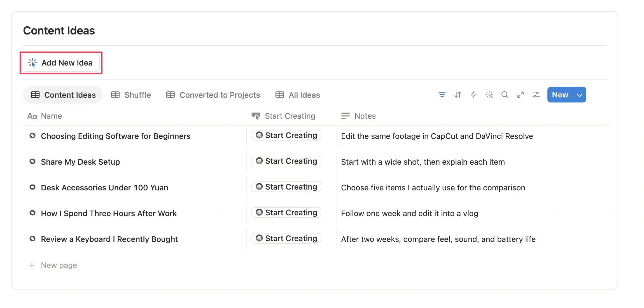Click note starting with a wide shot
Viewport: 644px width, 308px height.
click(423, 162)
